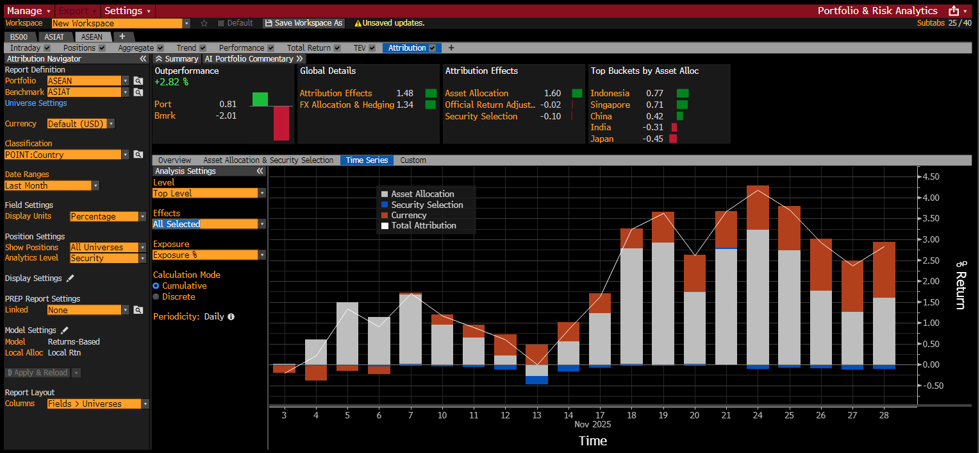980x453 pixels.
Task: Edit Model Settings via pencil icon
Action: [x=65, y=330]
